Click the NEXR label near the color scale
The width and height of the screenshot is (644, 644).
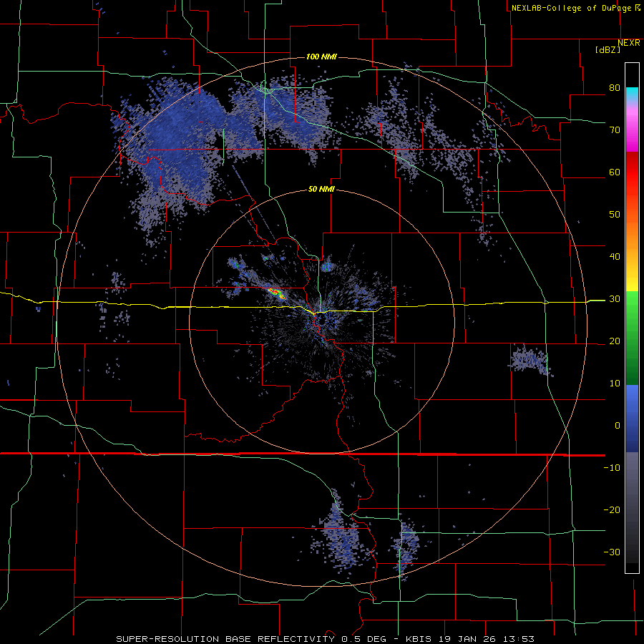tap(629, 43)
